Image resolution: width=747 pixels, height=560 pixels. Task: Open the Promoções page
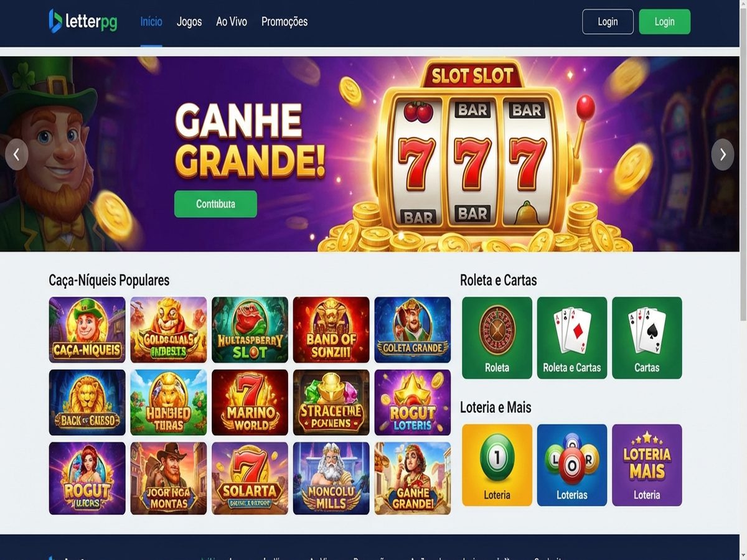pos(284,22)
